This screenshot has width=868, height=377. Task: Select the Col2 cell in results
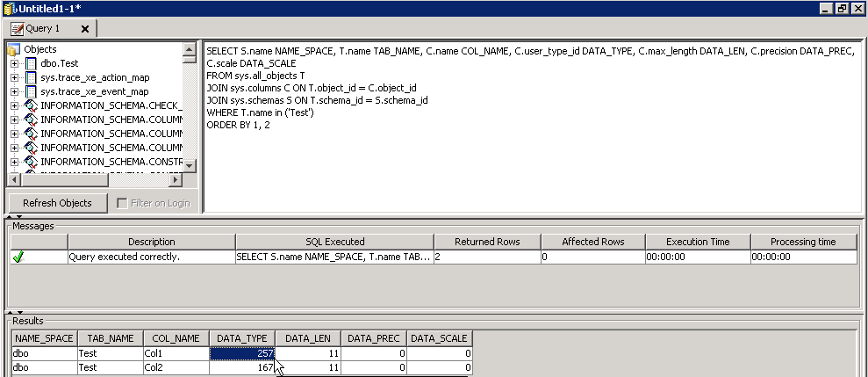tap(175, 367)
